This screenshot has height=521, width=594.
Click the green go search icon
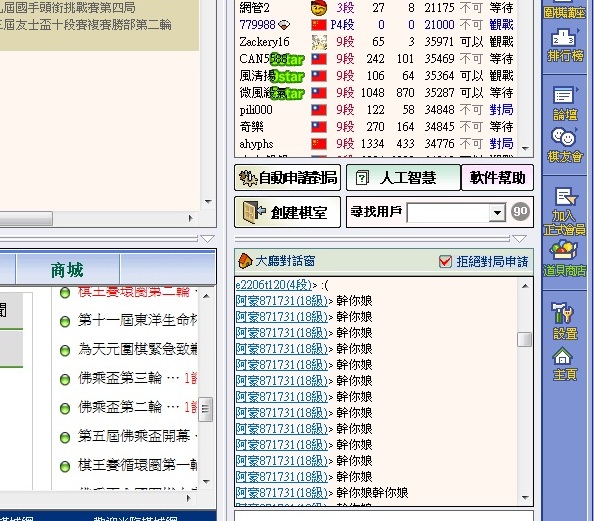[520, 211]
